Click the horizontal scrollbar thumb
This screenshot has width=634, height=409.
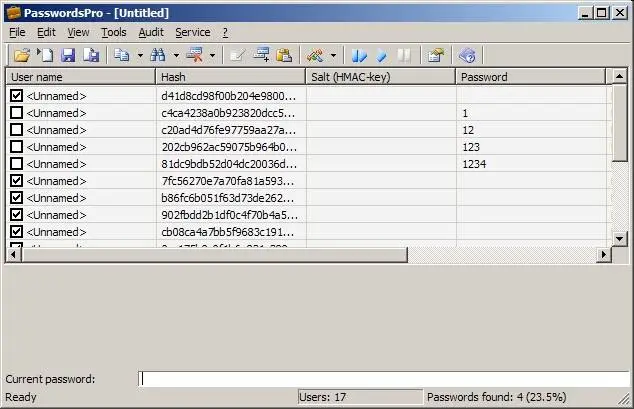point(214,255)
